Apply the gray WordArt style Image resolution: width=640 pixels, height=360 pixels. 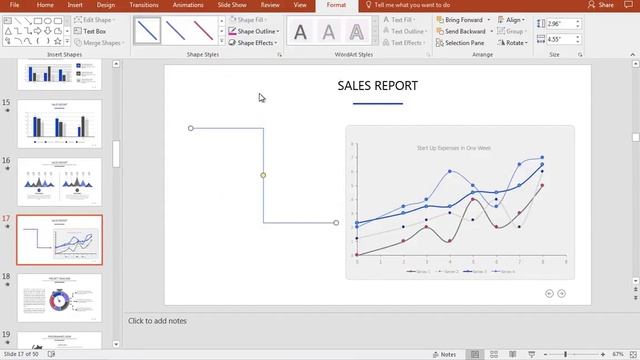pos(329,31)
